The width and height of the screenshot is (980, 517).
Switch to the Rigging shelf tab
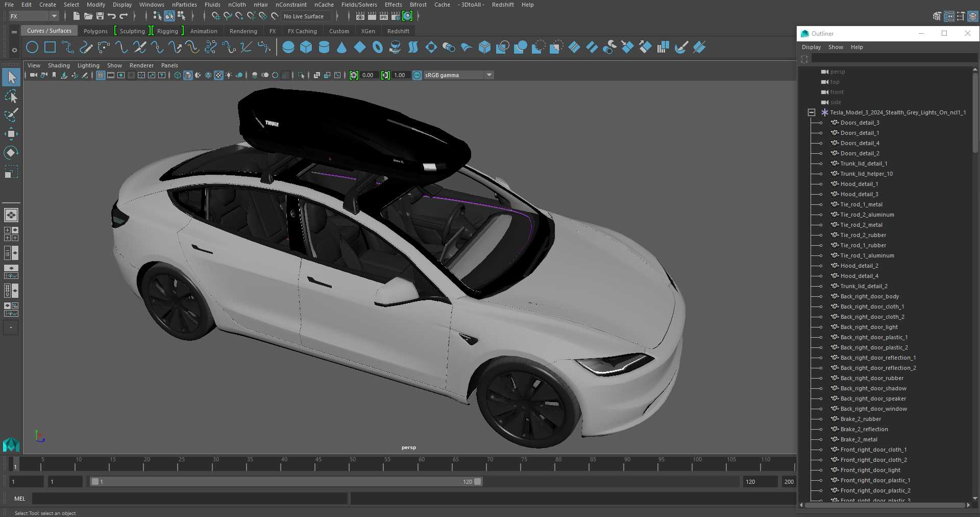pos(167,31)
